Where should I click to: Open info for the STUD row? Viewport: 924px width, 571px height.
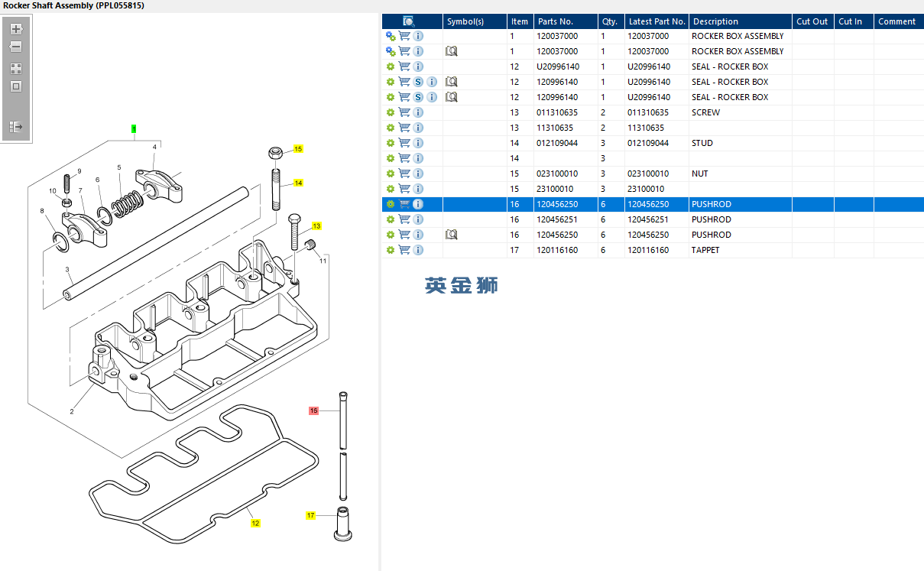click(x=418, y=143)
